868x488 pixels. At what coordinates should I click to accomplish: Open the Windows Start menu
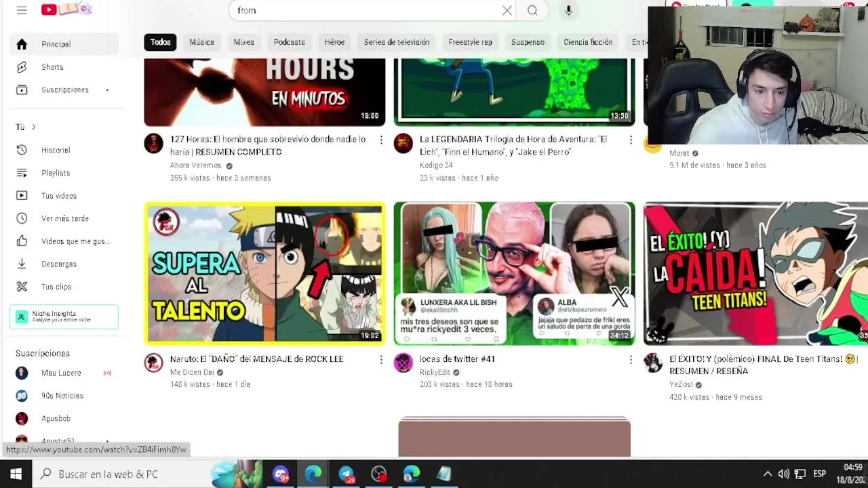[16, 474]
